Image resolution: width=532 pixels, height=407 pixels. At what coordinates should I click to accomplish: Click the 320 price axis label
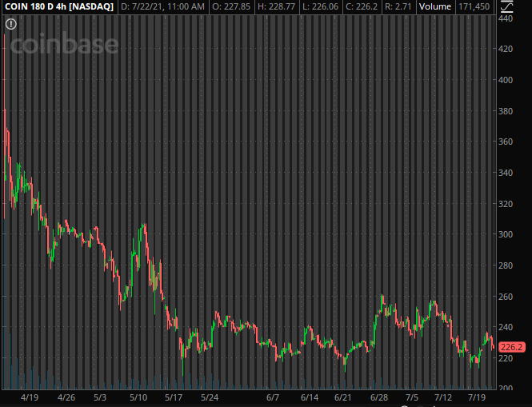506,204
